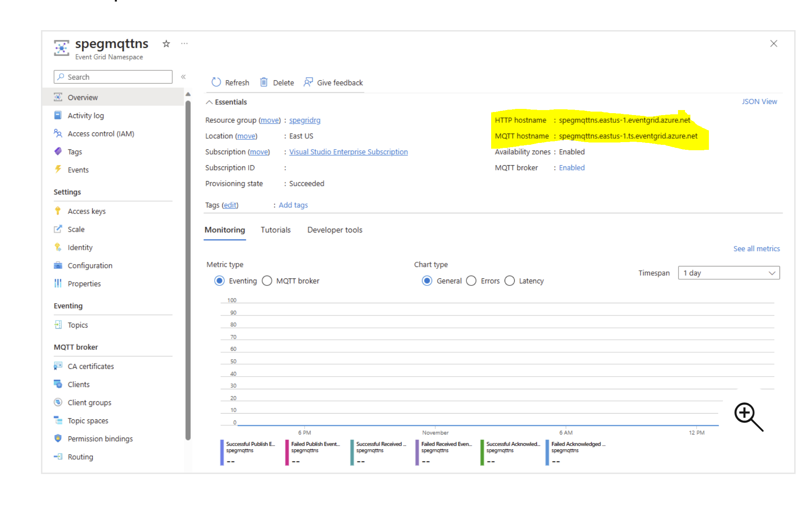Click the MQTT broker Enabled link
Screen dimensions: 812x509
tap(571, 168)
